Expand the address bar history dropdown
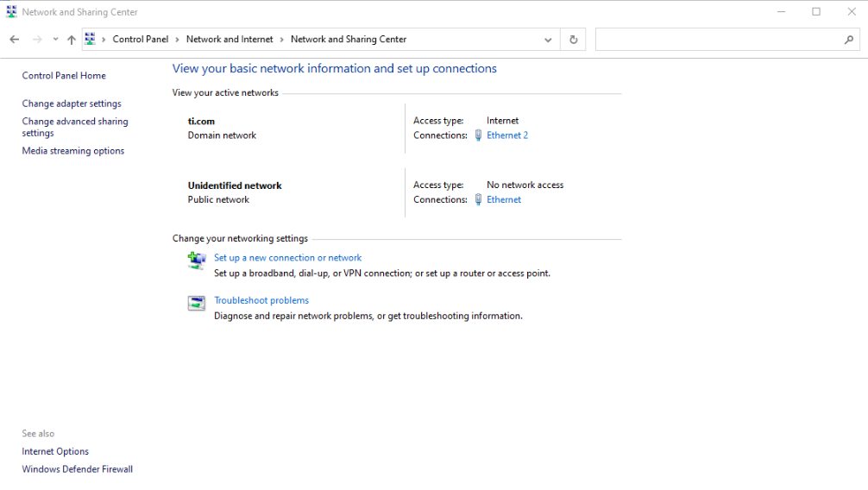 tap(548, 40)
